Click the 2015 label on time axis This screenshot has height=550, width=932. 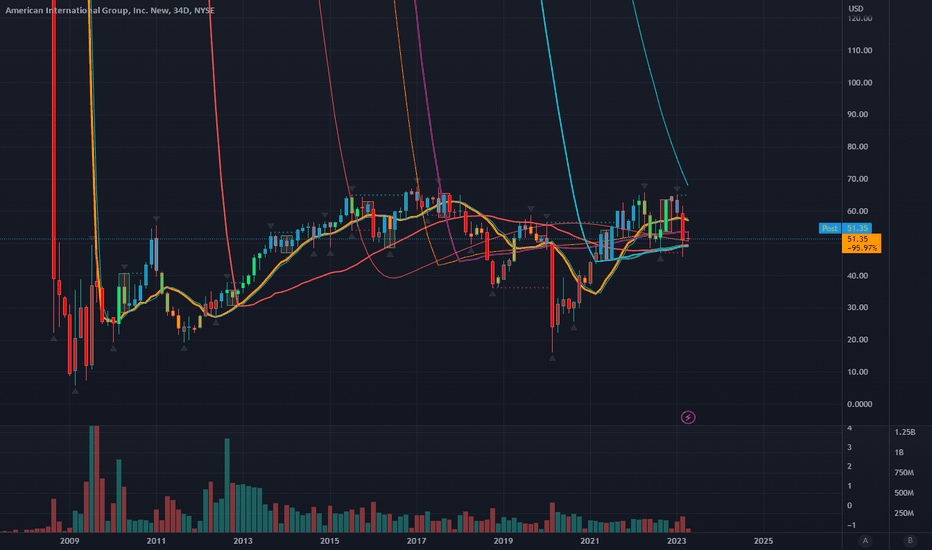click(329, 540)
